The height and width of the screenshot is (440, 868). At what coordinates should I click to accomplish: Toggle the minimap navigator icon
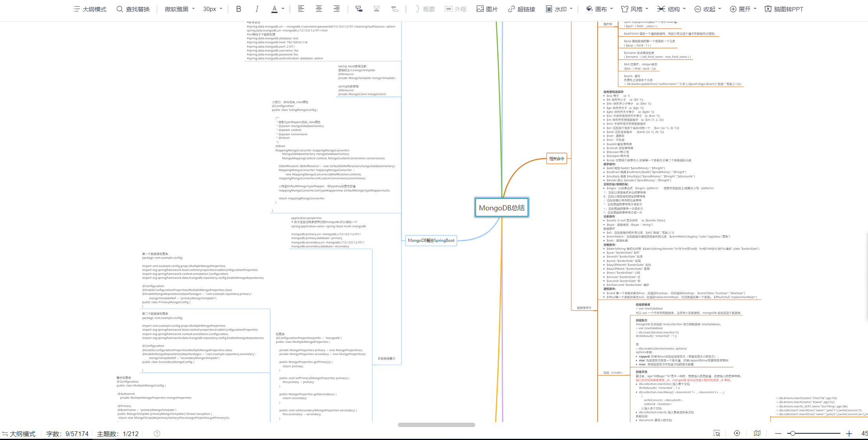point(757,433)
